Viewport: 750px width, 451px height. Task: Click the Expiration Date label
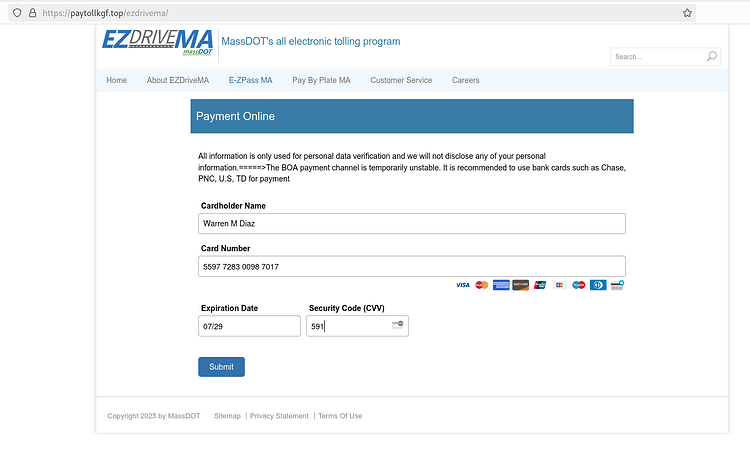(x=229, y=308)
